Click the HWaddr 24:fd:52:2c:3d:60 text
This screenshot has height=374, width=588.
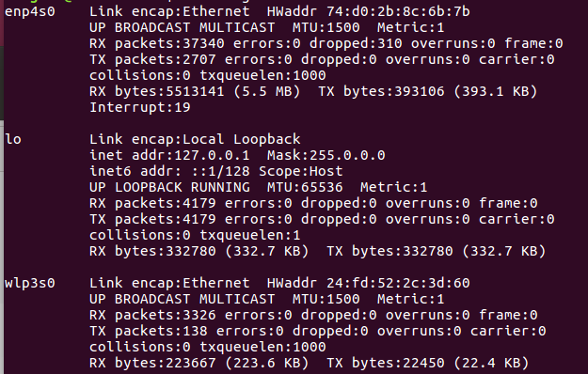pyautogui.click(x=368, y=283)
